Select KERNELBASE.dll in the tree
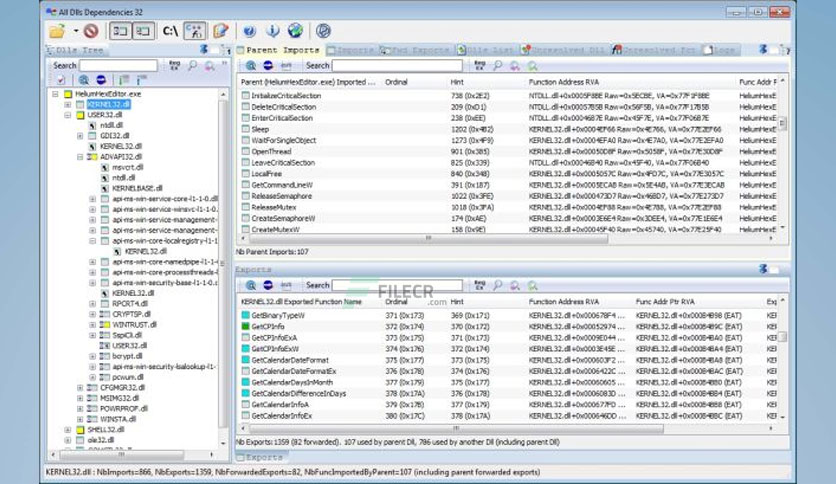Image resolution: width=836 pixels, height=484 pixels. click(137, 188)
